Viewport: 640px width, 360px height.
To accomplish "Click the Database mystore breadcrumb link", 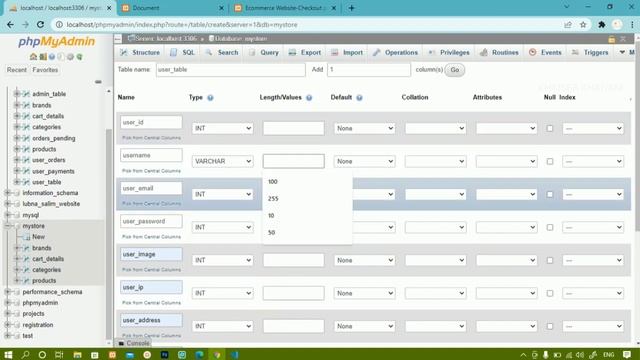I will click(238, 38).
